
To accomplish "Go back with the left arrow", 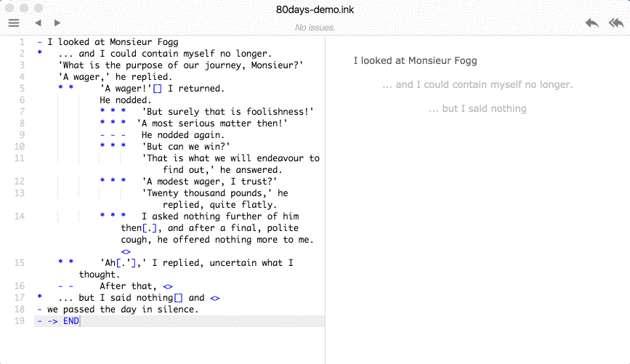I will [39, 23].
